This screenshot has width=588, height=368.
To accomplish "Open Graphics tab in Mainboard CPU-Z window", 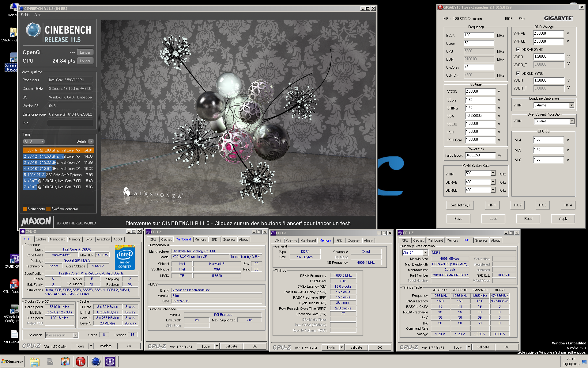I will (x=229, y=240).
